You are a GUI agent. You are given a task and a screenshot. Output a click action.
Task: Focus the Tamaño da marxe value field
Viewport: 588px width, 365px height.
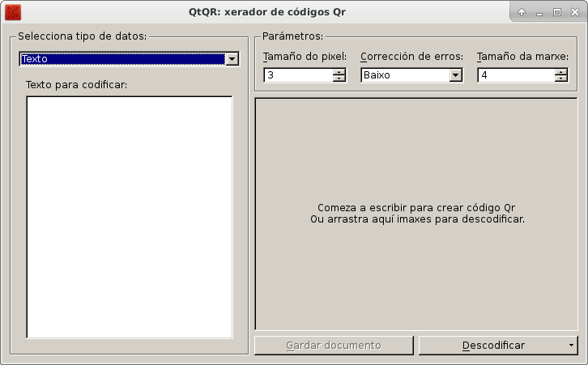pos(515,75)
